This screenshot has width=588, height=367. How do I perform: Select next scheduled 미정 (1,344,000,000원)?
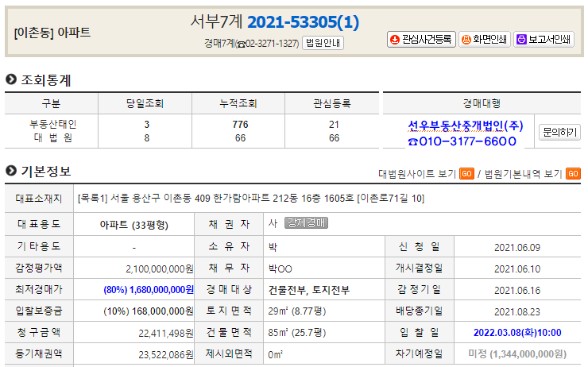pyautogui.click(x=517, y=353)
